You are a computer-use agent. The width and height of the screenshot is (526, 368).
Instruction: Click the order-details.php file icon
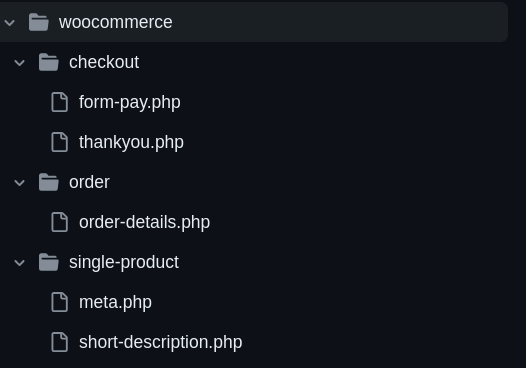pyautogui.click(x=60, y=222)
